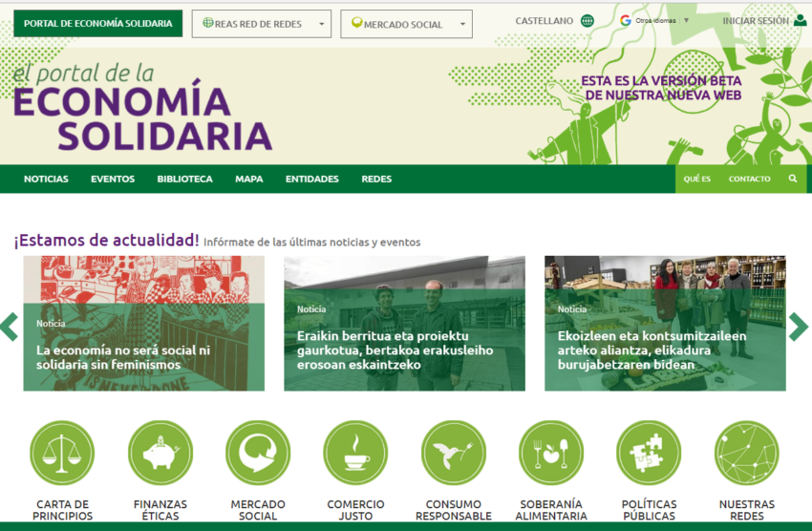Open the Políticas Públicas puzzle icon

point(649,453)
